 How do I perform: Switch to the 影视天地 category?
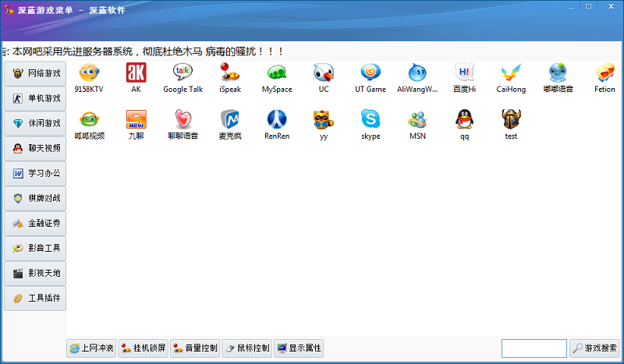point(35,274)
